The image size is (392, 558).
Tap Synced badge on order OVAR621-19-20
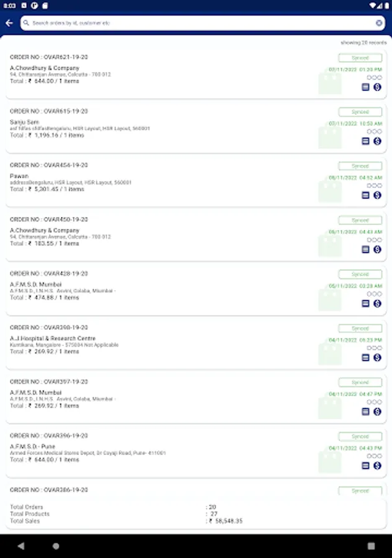pyautogui.click(x=360, y=58)
